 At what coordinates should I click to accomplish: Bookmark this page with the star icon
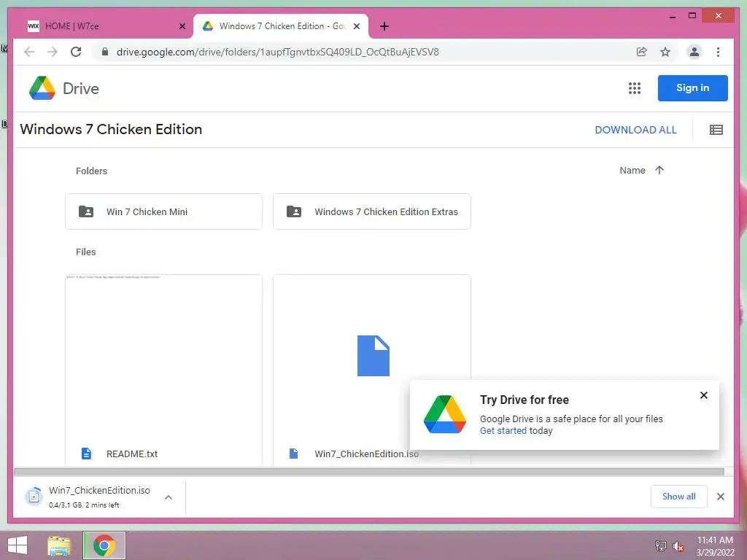[665, 52]
